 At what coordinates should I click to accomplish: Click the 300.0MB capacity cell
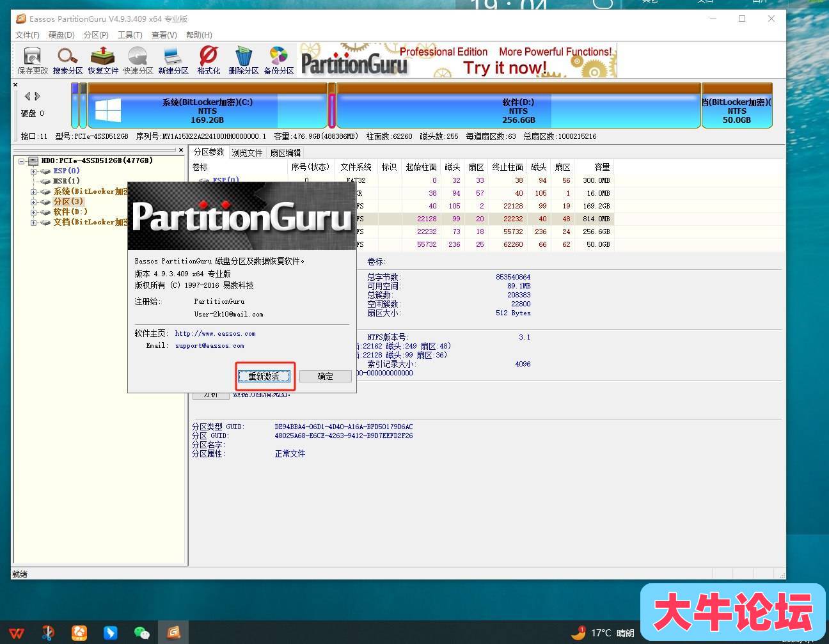coord(596,180)
